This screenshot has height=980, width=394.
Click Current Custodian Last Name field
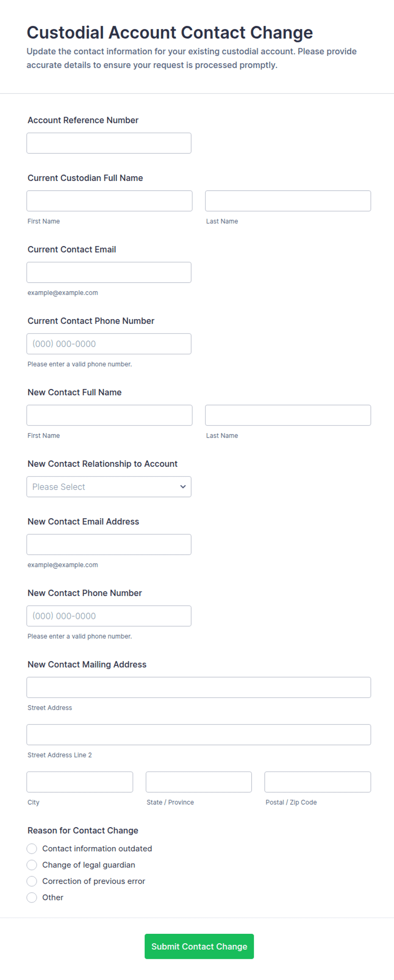(288, 201)
